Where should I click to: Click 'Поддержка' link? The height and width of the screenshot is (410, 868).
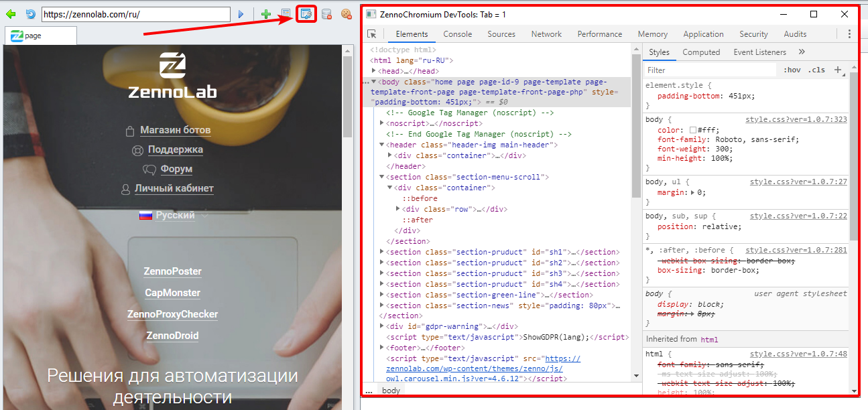click(x=176, y=149)
